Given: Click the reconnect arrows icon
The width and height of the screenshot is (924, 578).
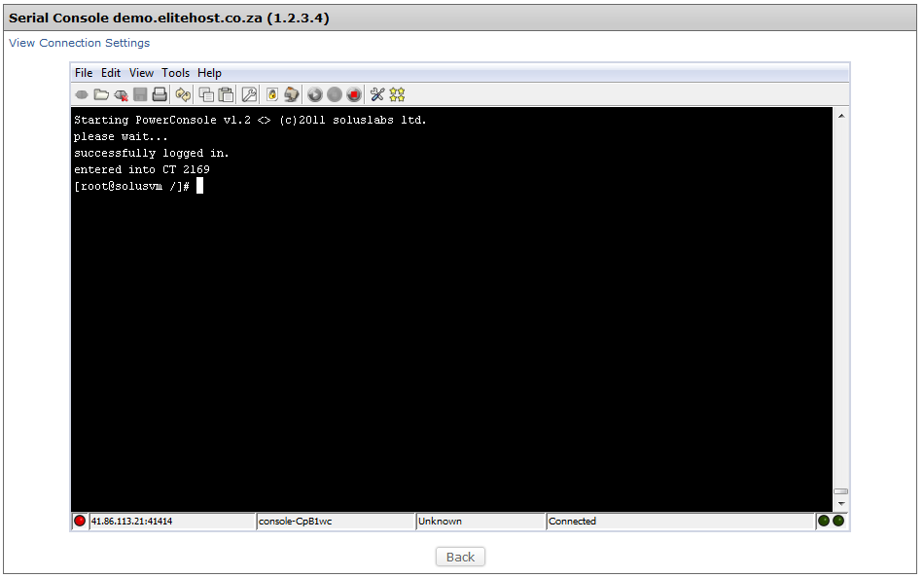Looking at the screenshot, I should click(x=183, y=94).
